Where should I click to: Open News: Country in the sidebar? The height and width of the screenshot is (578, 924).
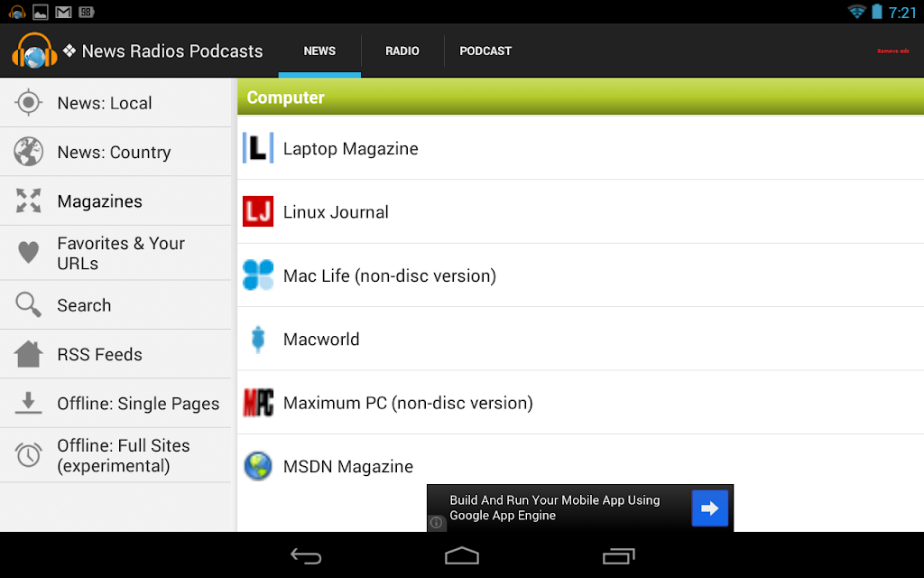(115, 152)
